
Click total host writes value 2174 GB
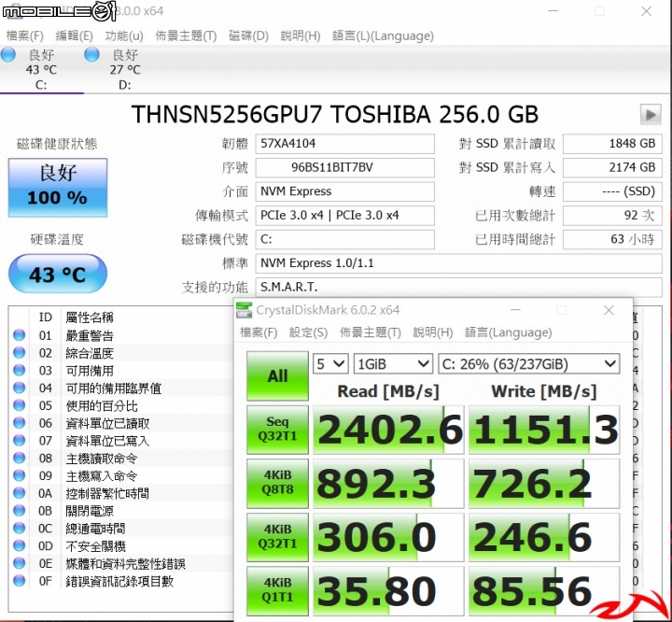(x=612, y=168)
